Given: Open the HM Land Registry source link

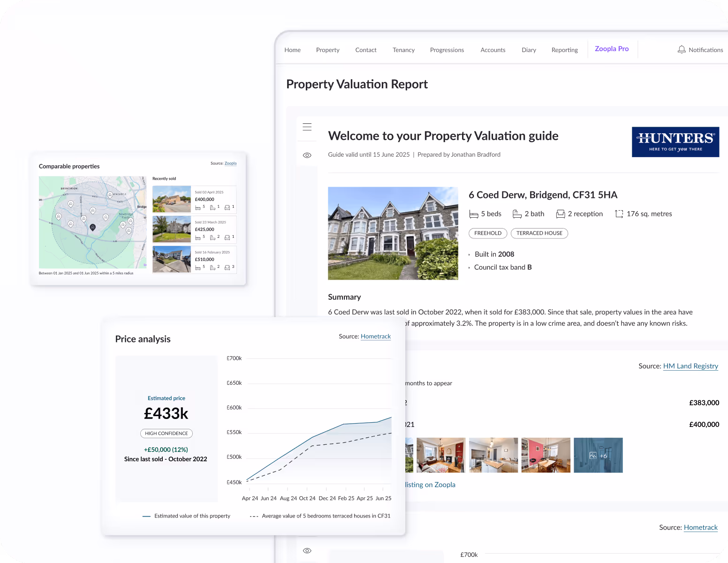Looking at the screenshot, I should (690, 366).
